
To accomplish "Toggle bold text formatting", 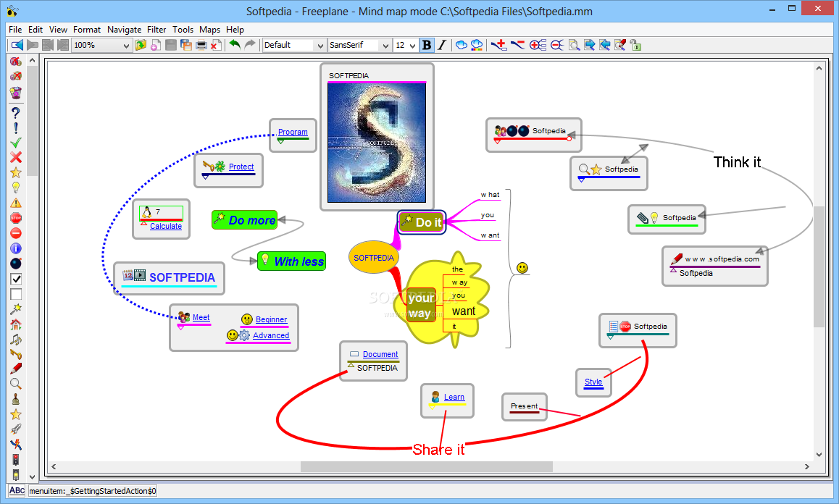I will 427,45.
